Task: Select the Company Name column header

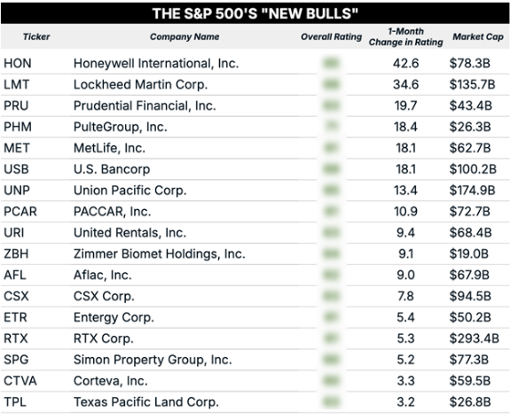Action: [x=184, y=36]
